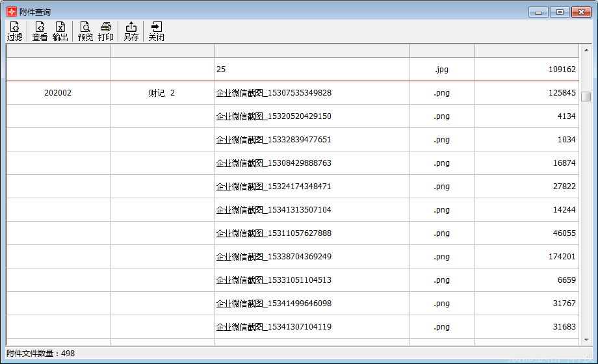Click the vertical scrollbar thumb
The height and width of the screenshot is (364, 598).
click(586, 97)
